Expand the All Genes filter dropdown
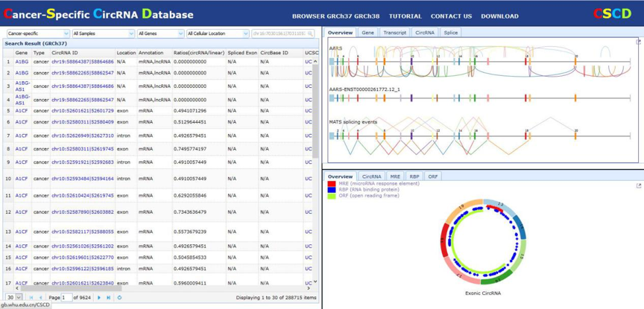Viewport: 644px width, 309px height. (x=160, y=34)
